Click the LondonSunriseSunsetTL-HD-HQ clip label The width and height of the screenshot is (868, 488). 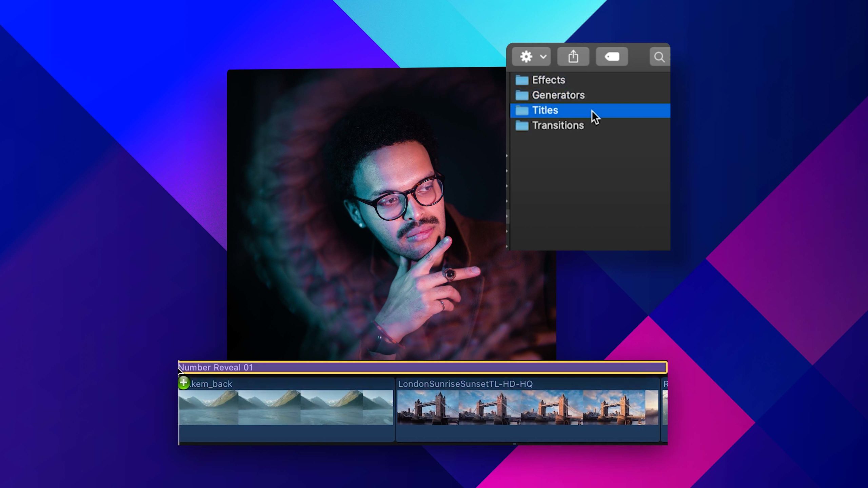point(465,384)
